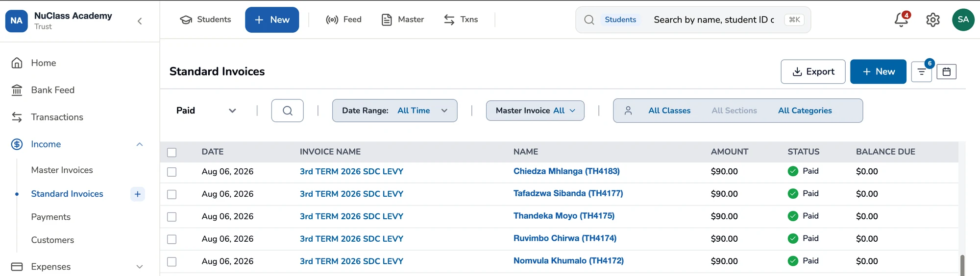The image size is (980, 276).
Task: Open the notifications bell
Action: point(901,20)
